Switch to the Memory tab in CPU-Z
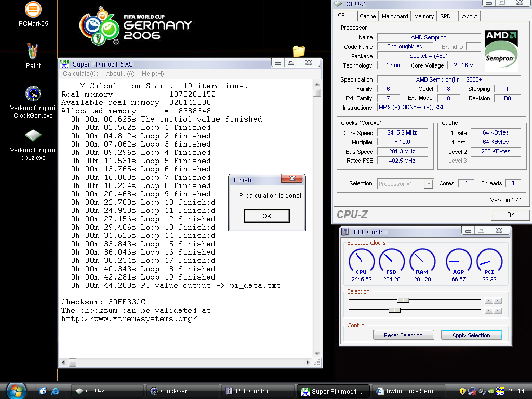The height and width of the screenshot is (399, 532). coord(424,16)
